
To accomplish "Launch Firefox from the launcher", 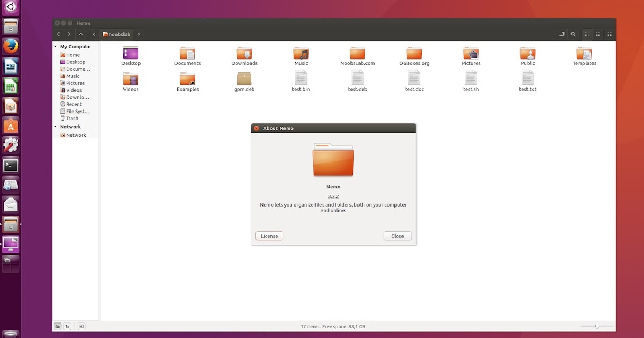I will [x=11, y=46].
